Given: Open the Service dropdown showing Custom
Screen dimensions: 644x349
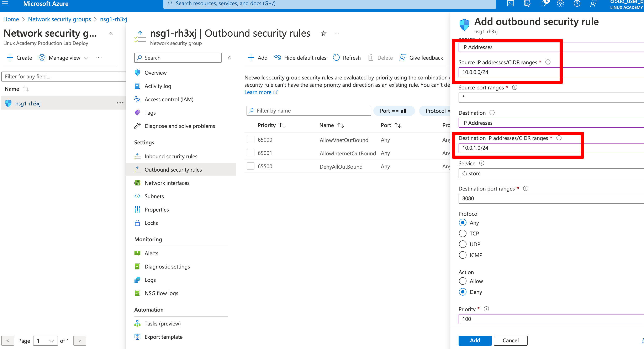Looking at the screenshot, I should tap(551, 173).
